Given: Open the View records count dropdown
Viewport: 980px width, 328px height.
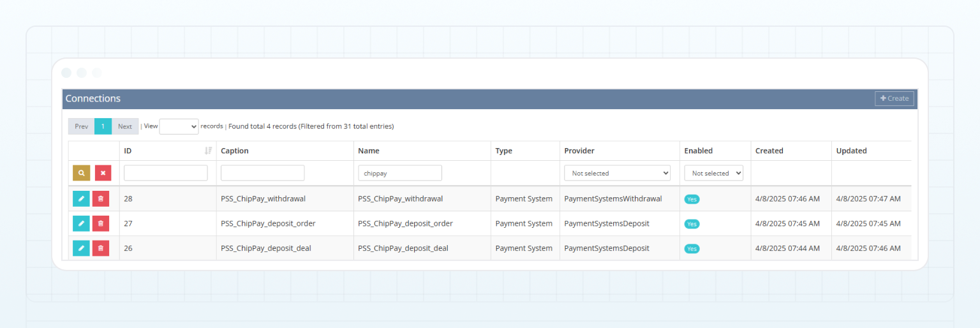Looking at the screenshot, I should pyautogui.click(x=179, y=126).
